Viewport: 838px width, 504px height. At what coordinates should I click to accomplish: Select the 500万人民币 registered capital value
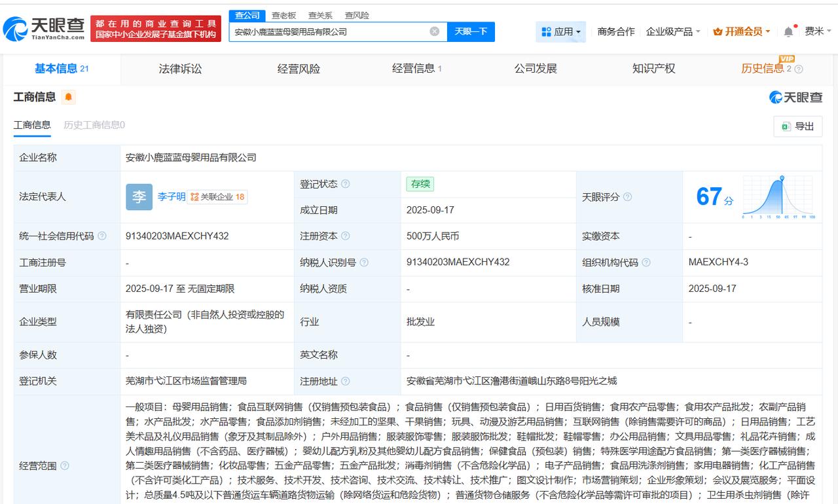(433, 236)
